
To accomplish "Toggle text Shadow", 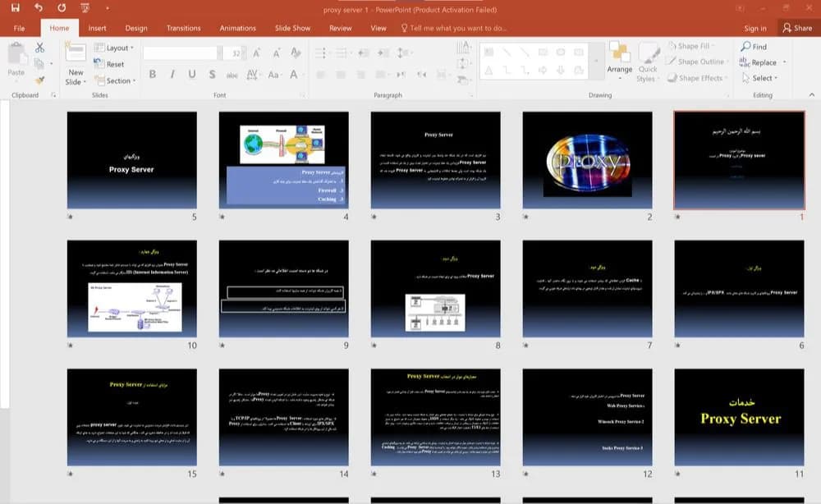I will (x=212, y=75).
